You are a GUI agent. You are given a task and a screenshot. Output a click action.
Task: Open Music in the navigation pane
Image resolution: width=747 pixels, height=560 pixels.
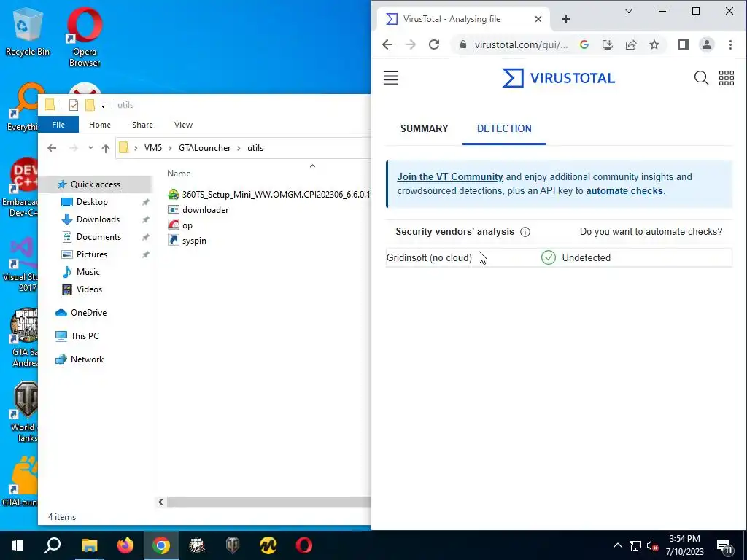(88, 272)
